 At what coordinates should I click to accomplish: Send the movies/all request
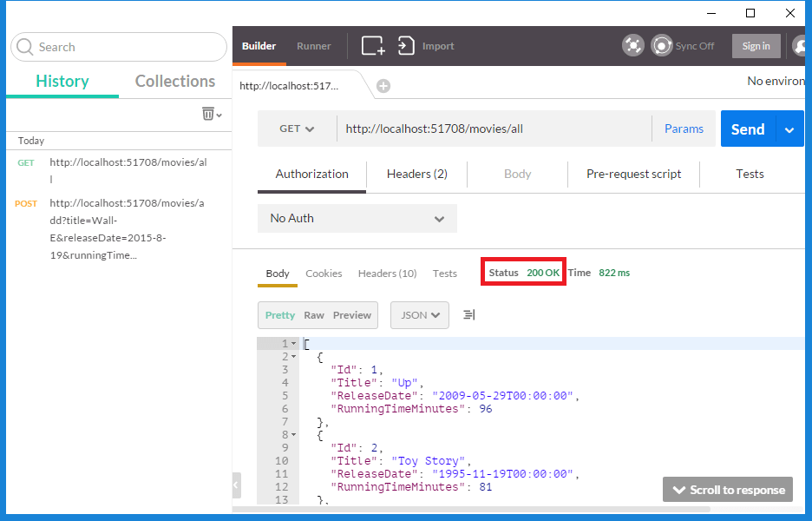[747, 128]
